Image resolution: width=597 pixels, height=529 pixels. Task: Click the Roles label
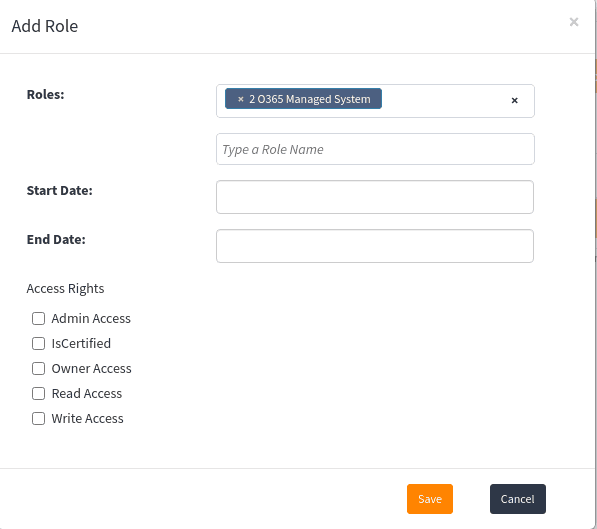coord(45,94)
